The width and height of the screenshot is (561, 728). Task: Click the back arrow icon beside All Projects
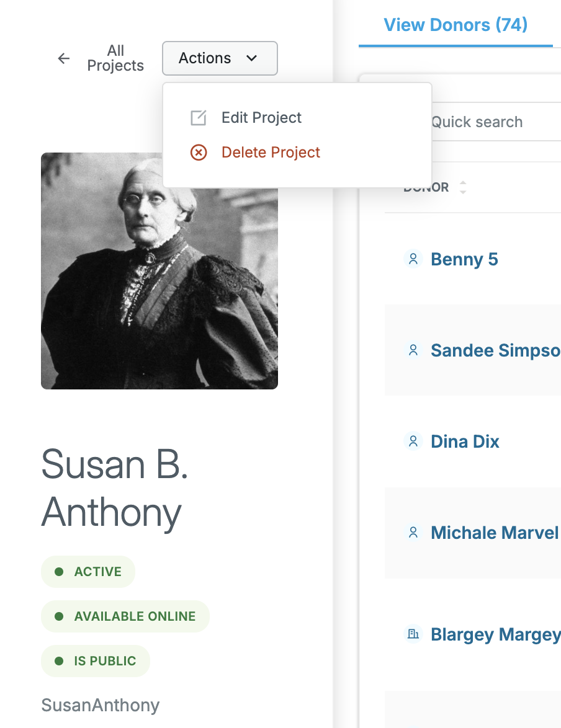coord(64,58)
